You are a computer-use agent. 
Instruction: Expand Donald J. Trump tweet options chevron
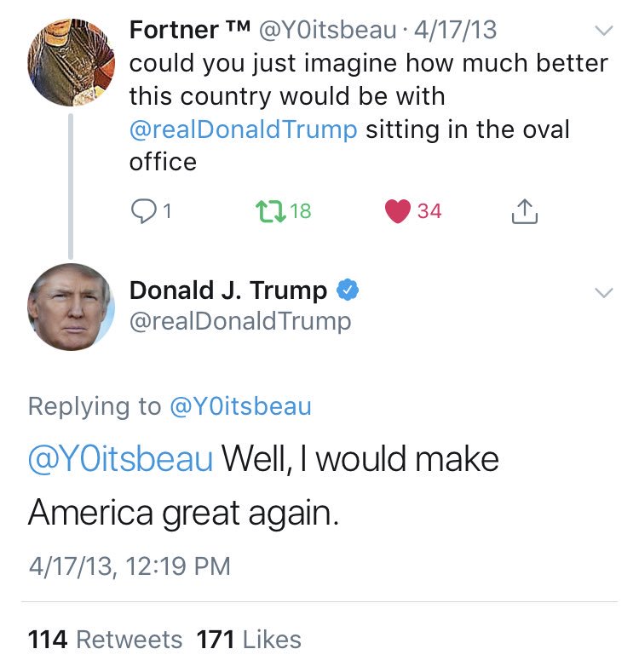[x=603, y=292]
